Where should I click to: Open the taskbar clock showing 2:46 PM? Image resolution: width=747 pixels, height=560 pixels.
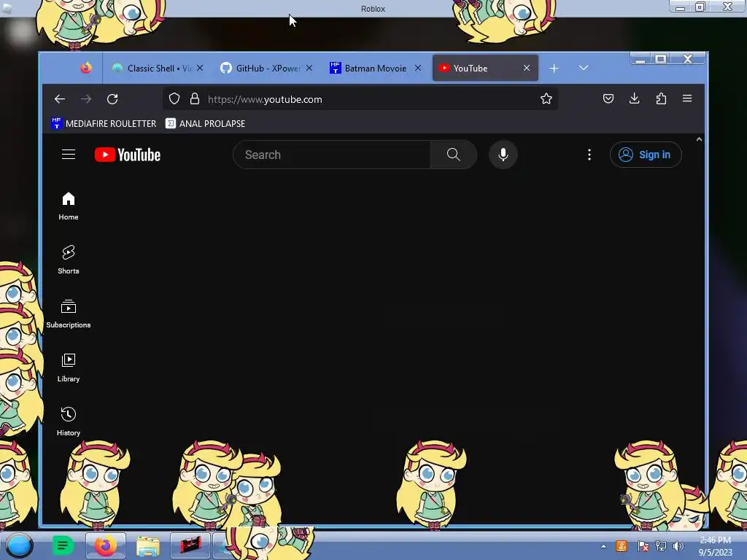(715, 545)
